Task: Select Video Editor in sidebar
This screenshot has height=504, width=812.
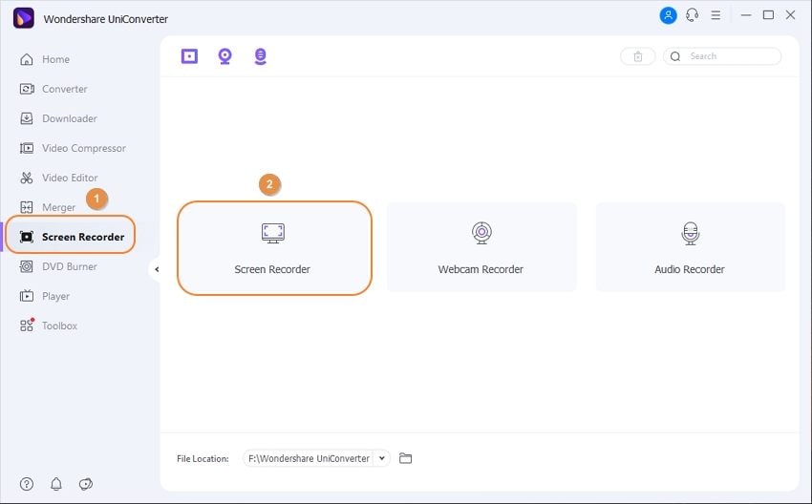Action: point(58,178)
